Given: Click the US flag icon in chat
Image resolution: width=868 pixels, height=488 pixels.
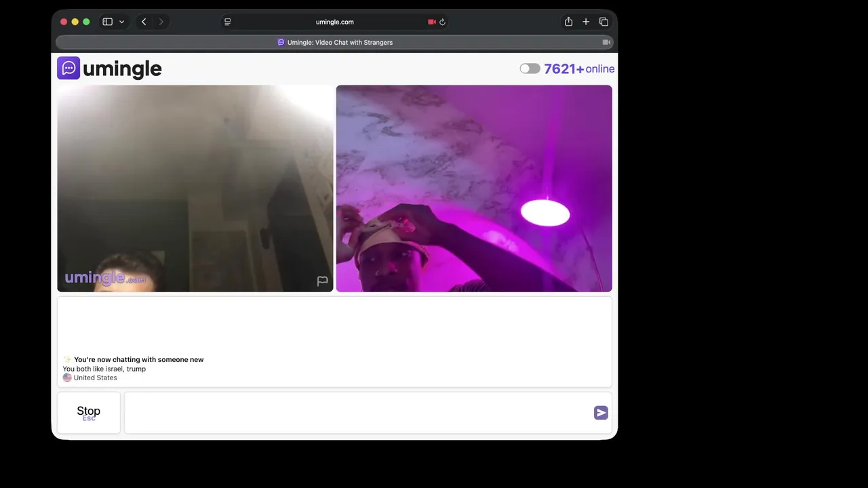Looking at the screenshot, I should tap(67, 378).
